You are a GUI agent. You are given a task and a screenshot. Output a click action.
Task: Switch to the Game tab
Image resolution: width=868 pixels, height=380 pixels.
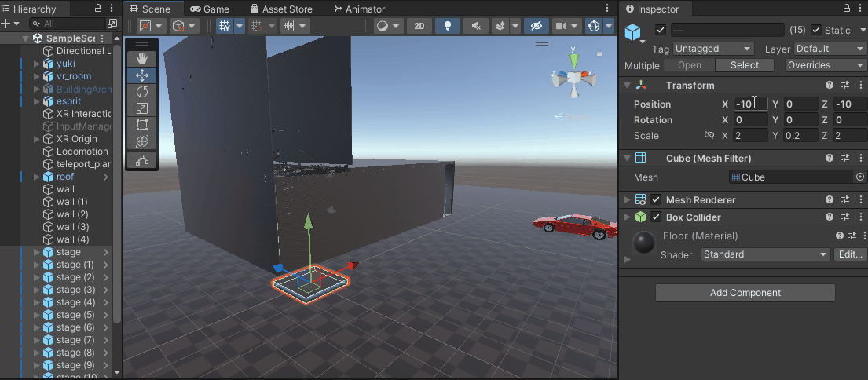pos(209,9)
